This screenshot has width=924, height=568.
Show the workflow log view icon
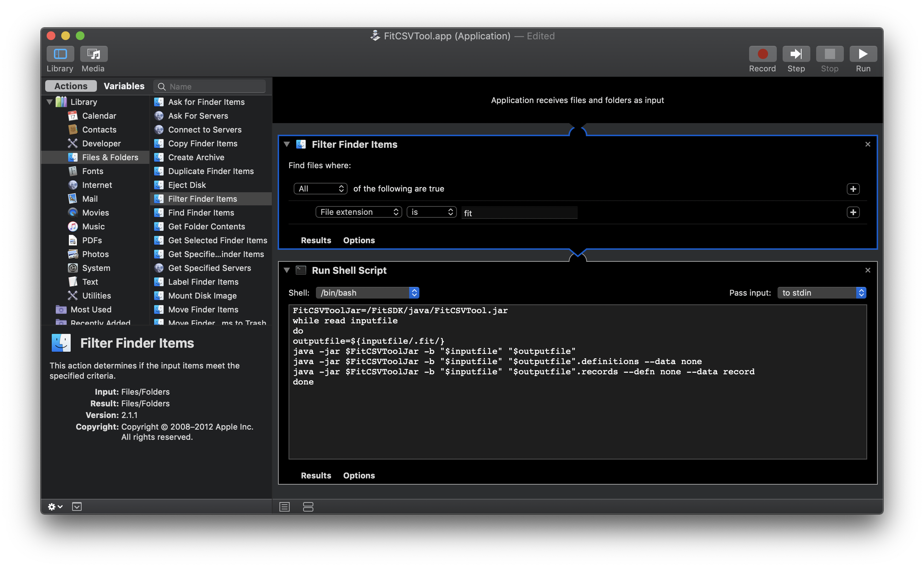click(285, 507)
